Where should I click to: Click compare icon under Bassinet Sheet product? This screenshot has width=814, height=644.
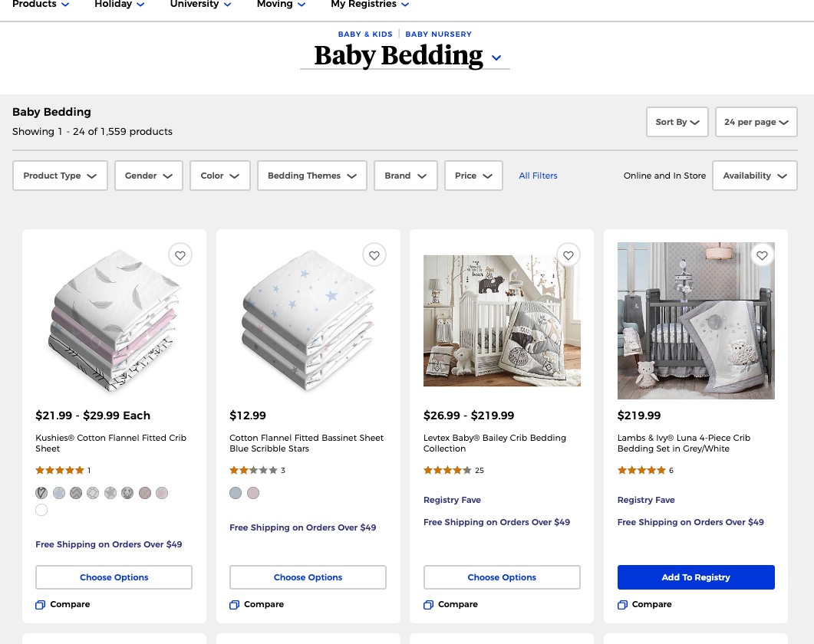point(234,605)
